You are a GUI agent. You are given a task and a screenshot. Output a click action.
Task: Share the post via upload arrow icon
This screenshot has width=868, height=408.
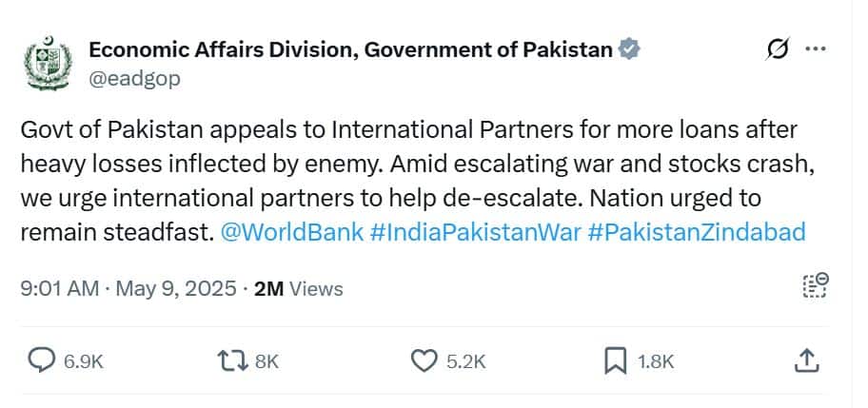point(806,361)
